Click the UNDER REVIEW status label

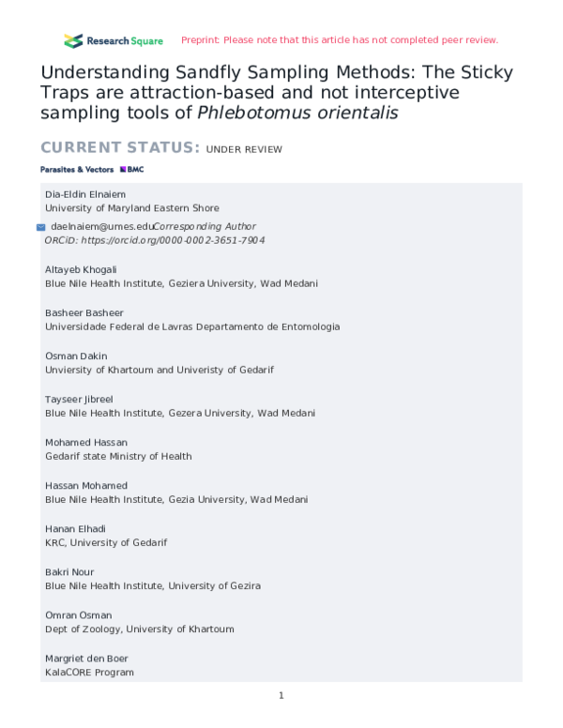[x=244, y=149]
